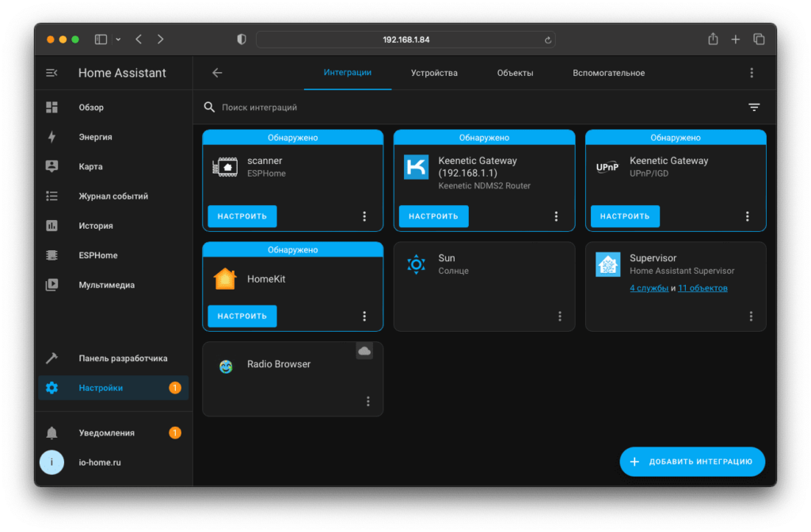Configure the scanner ESPHome integration
This screenshot has width=811, height=532.
pyautogui.click(x=242, y=216)
